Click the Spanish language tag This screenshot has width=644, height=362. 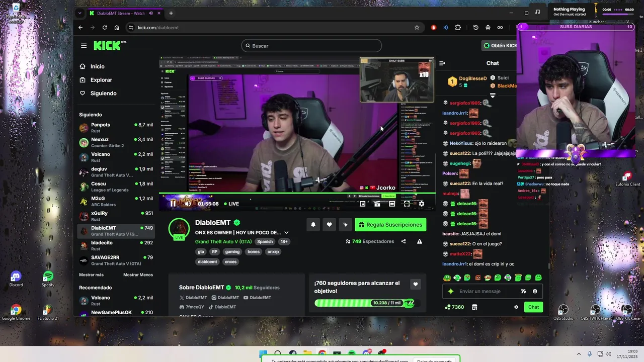point(265,242)
